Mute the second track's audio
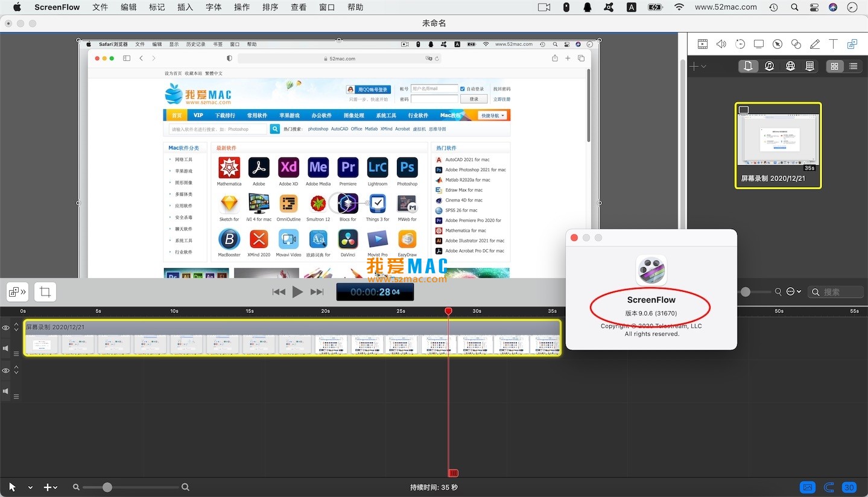 (x=6, y=391)
